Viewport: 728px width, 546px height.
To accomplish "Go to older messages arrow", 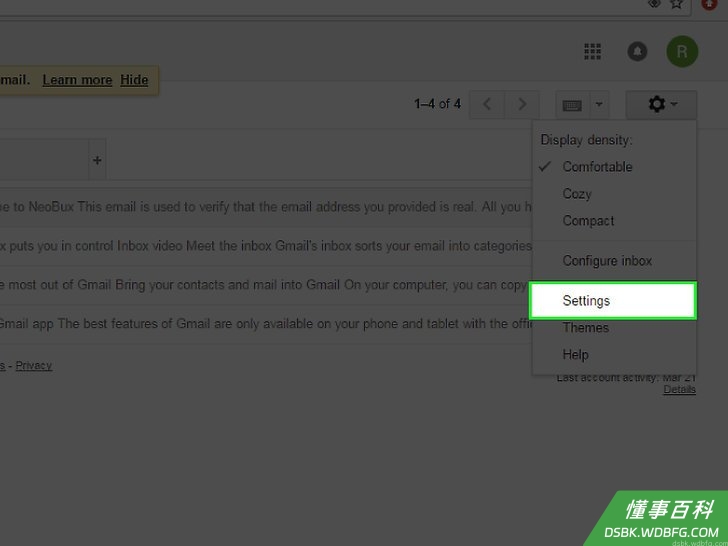I will (522, 104).
